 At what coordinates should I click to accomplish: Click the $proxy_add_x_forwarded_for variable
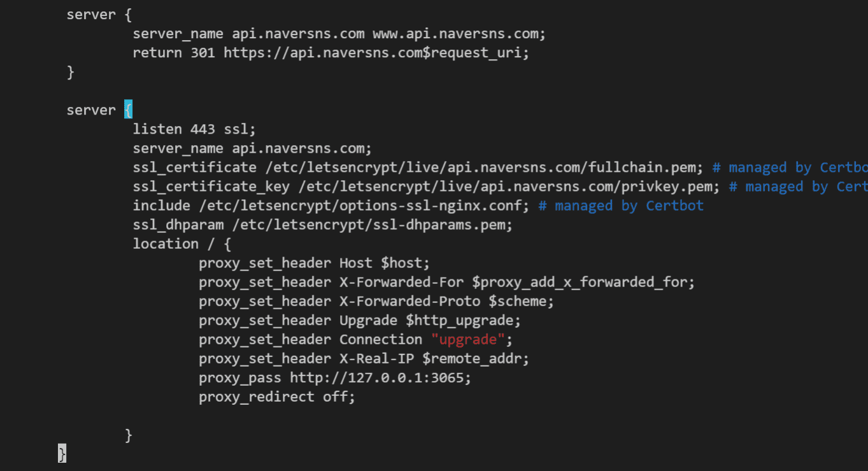click(x=583, y=282)
